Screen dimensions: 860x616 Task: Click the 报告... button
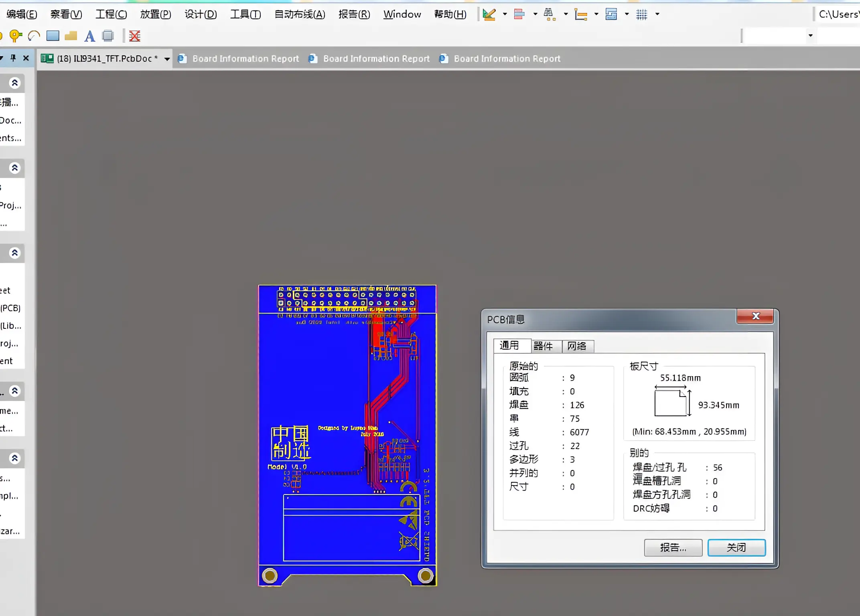pos(673,547)
